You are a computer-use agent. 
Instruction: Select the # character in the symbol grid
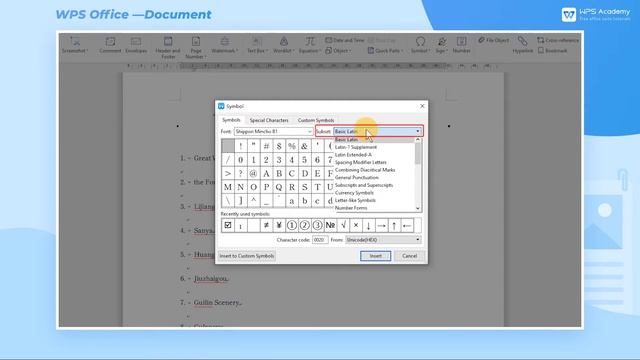click(x=266, y=146)
